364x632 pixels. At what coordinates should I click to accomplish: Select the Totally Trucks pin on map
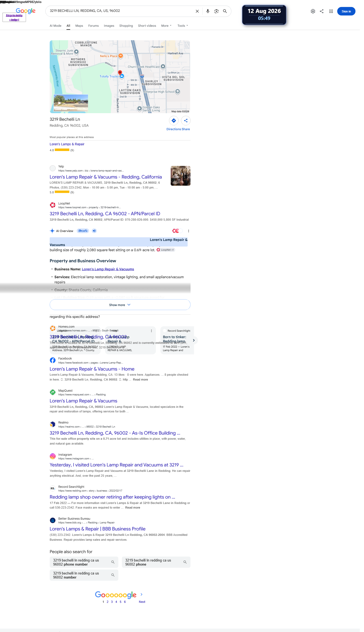click(x=122, y=76)
